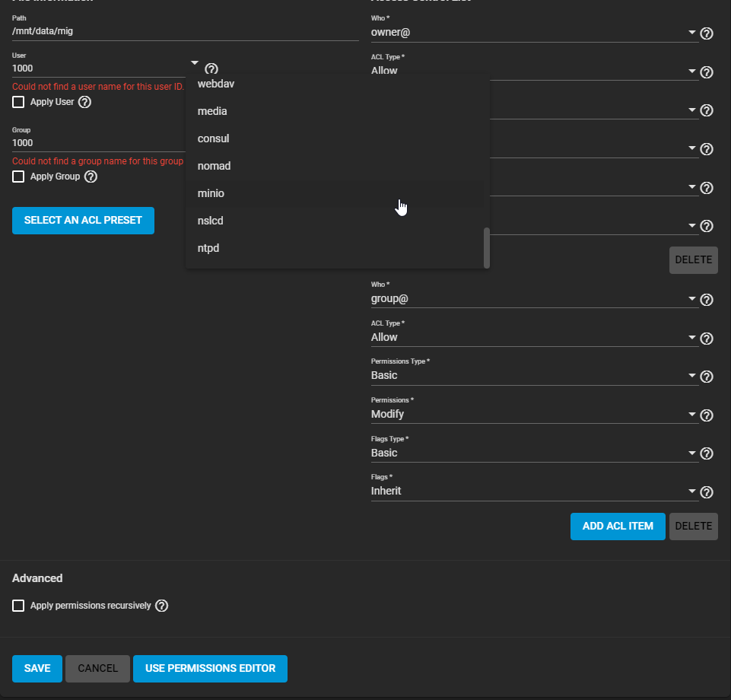Collapse the User dropdown arrow

pos(195,62)
